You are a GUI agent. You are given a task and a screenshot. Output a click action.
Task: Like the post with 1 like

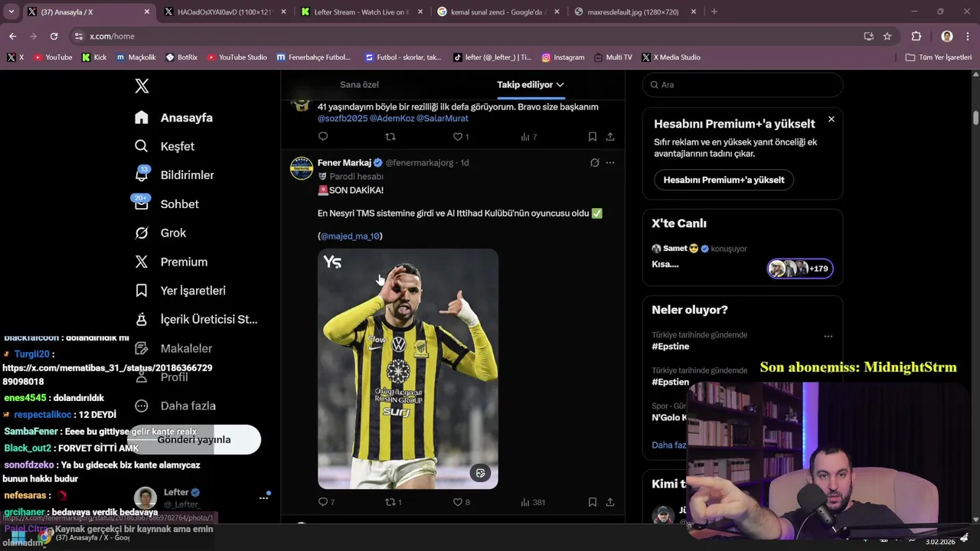pos(461,137)
